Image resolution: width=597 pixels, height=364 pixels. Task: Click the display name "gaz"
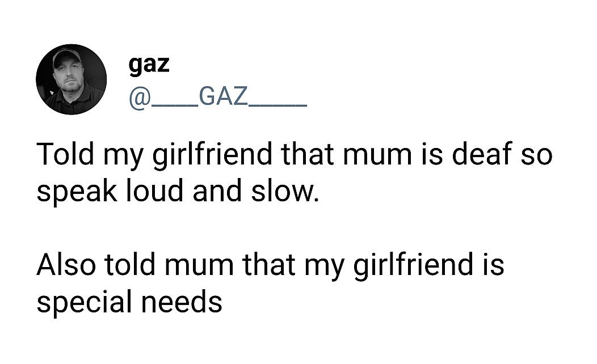pyautogui.click(x=149, y=65)
